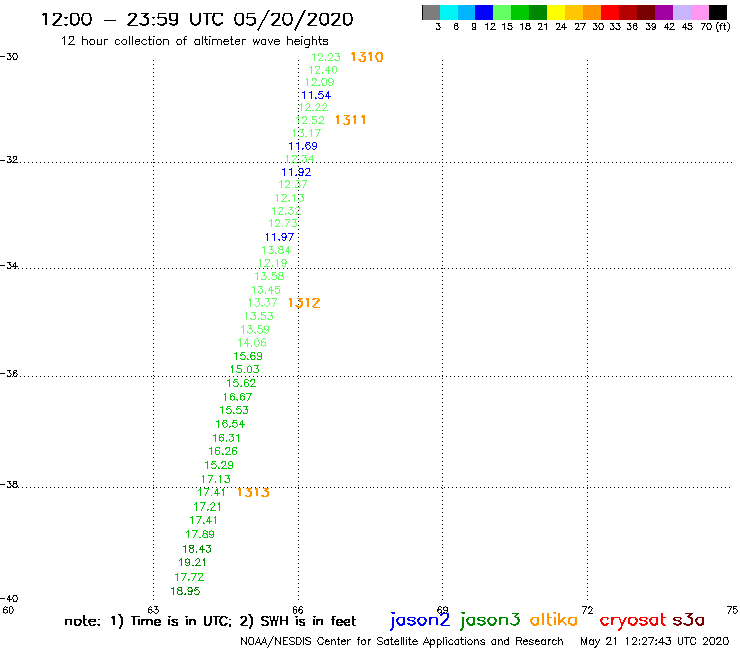Click the wave height value 12.23
740x650 pixels.
tap(326, 57)
